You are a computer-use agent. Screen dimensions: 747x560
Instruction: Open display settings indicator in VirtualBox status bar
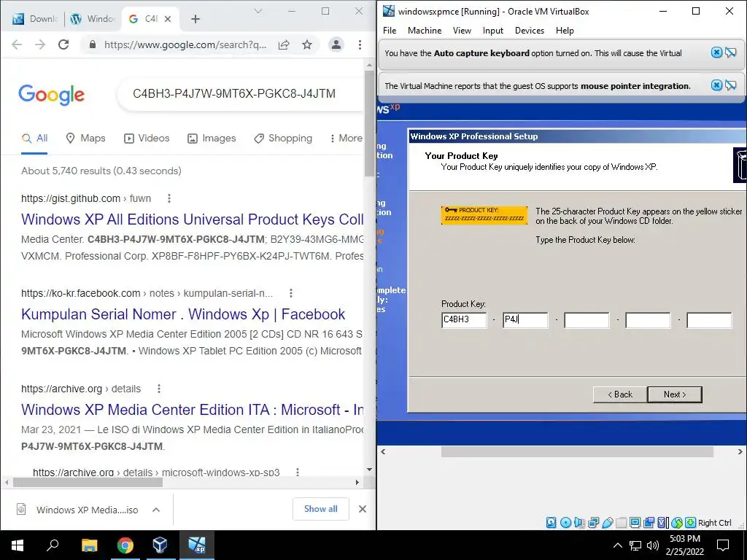(x=635, y=522)
